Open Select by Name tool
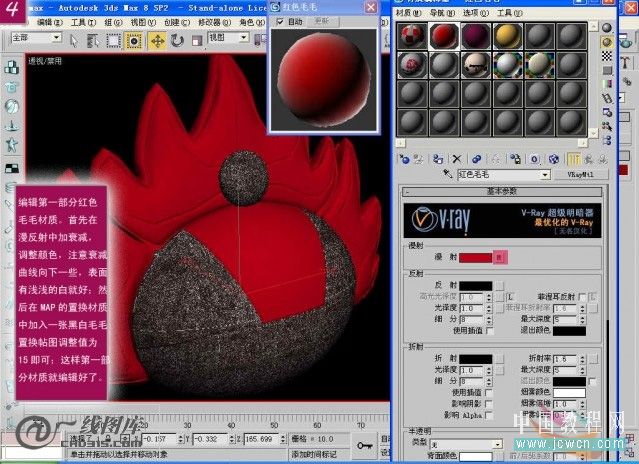 pyautogui.click(x=93, y=40)
